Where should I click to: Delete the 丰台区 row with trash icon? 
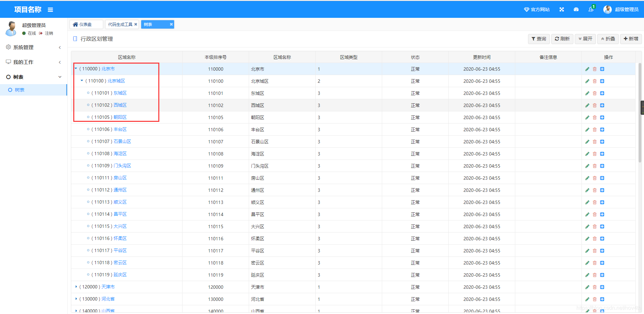(x=595, y=130)
